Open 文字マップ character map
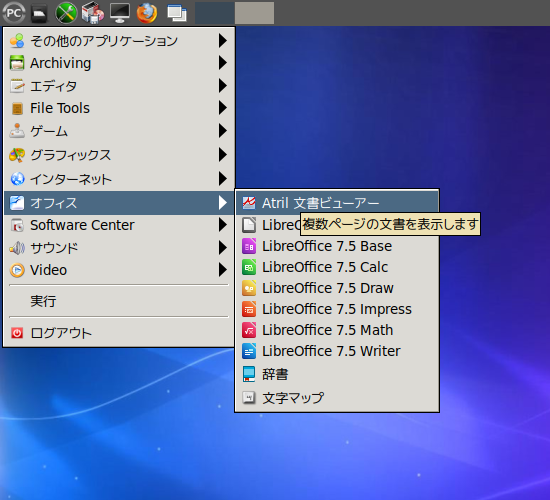 point(337,398)
